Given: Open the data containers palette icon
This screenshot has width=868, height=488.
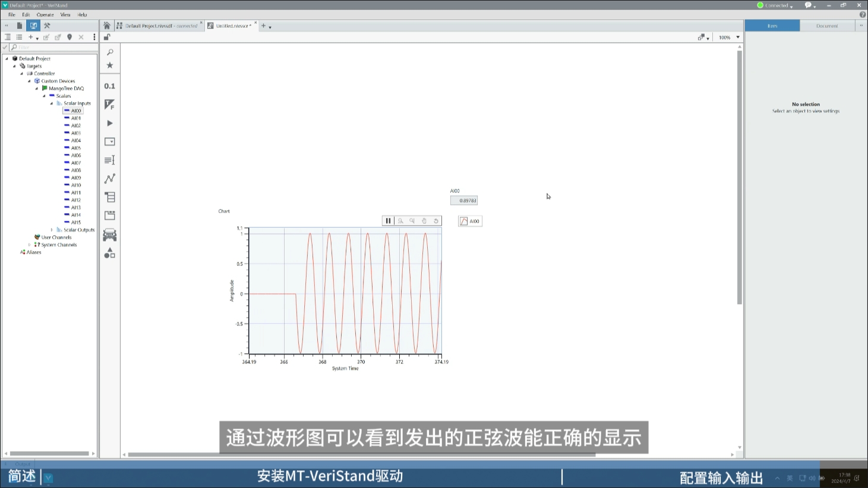Looking at the screenshot, I should click(110, 197).
